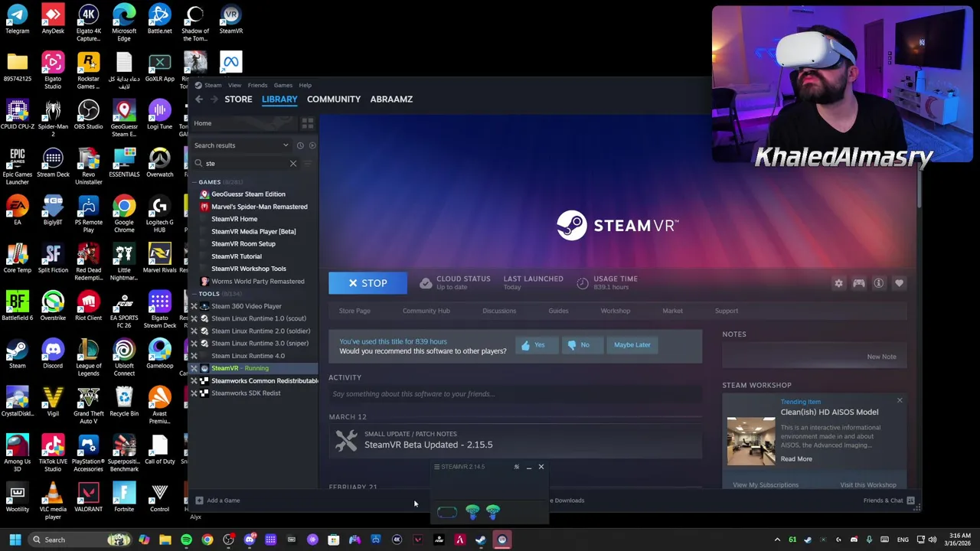
Task: Dismiss the Trending Item workshop card
Action: point(900,401)
